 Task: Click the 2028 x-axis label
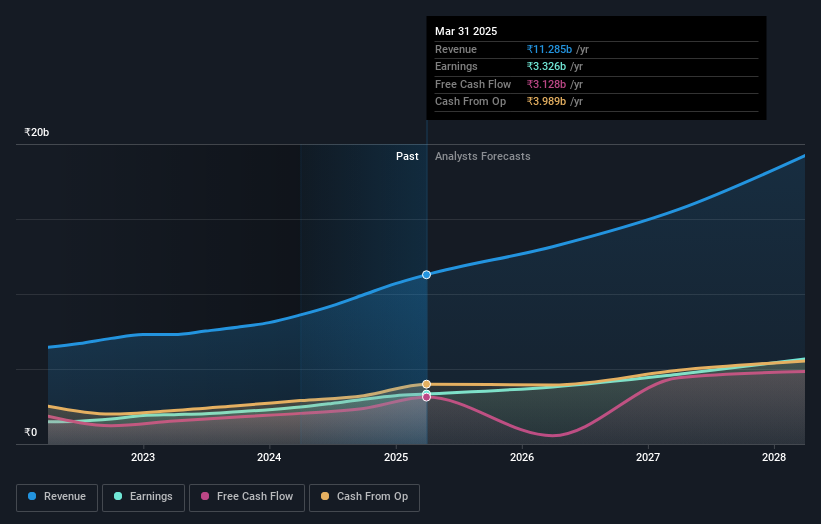(774, 457)
